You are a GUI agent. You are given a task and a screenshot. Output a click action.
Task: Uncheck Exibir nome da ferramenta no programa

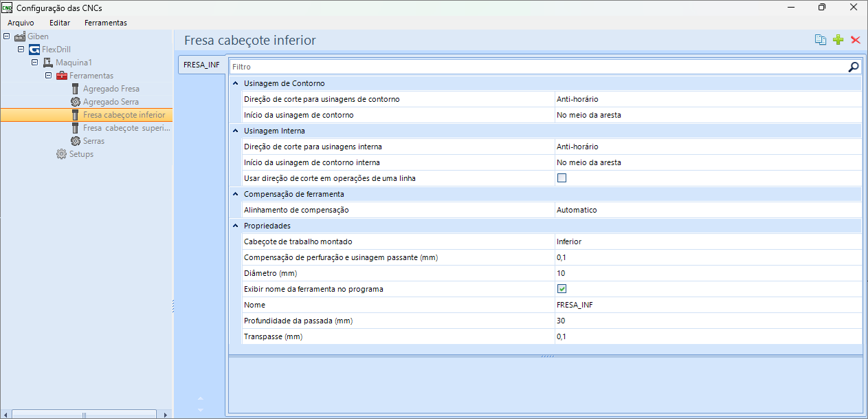561,289
